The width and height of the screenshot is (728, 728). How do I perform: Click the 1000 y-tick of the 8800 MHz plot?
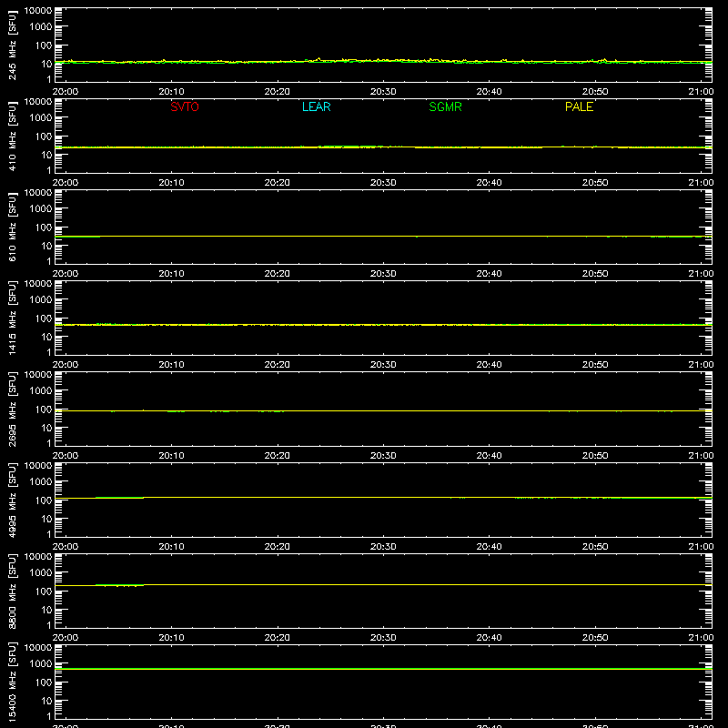click(41, 573)
